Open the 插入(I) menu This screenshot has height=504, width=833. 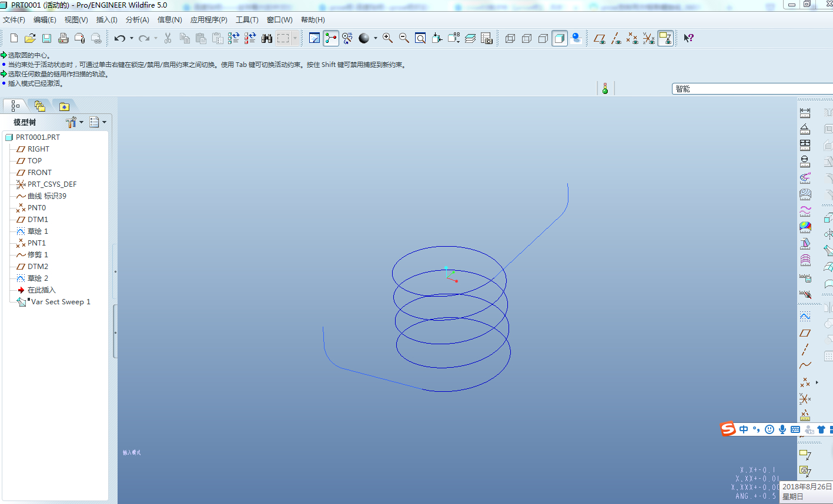[x=106, y=19]
